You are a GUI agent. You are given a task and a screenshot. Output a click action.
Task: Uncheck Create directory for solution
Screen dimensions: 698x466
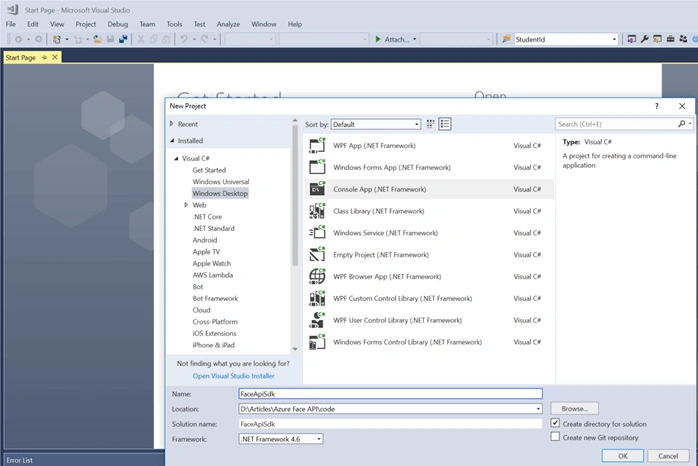click(555, 423)
